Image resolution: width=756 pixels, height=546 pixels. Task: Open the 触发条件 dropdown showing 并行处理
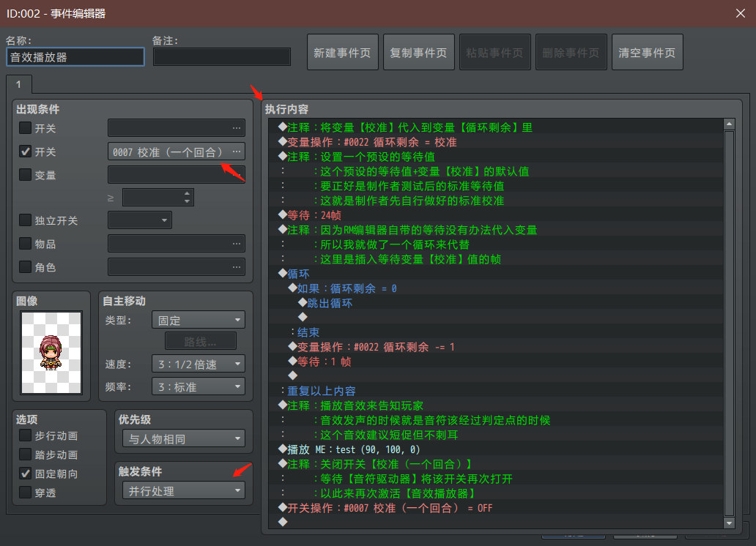pyautogui.click(x=184, y=490)
